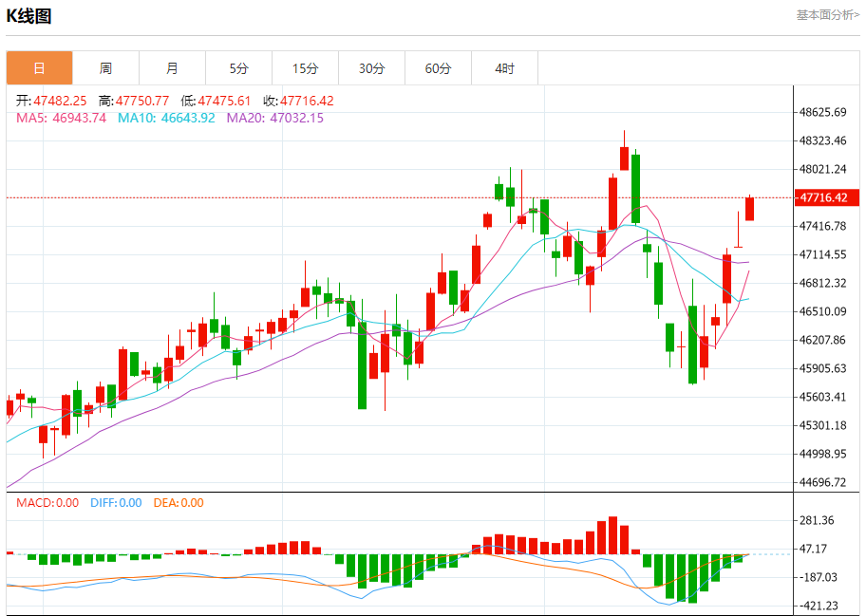Image resolution: width=866 pixels, height=616 pixels.
Task: Click the closing price 47716.42 text
Action: [x=307, y=101]
